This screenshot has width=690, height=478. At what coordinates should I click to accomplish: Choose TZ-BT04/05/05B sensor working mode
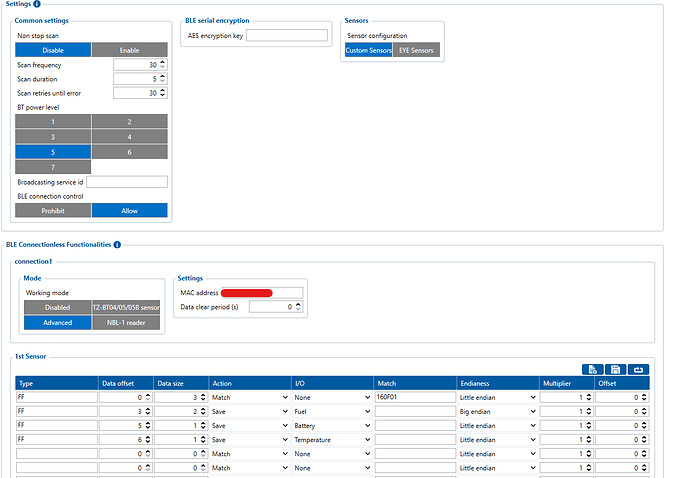(125, 308)
